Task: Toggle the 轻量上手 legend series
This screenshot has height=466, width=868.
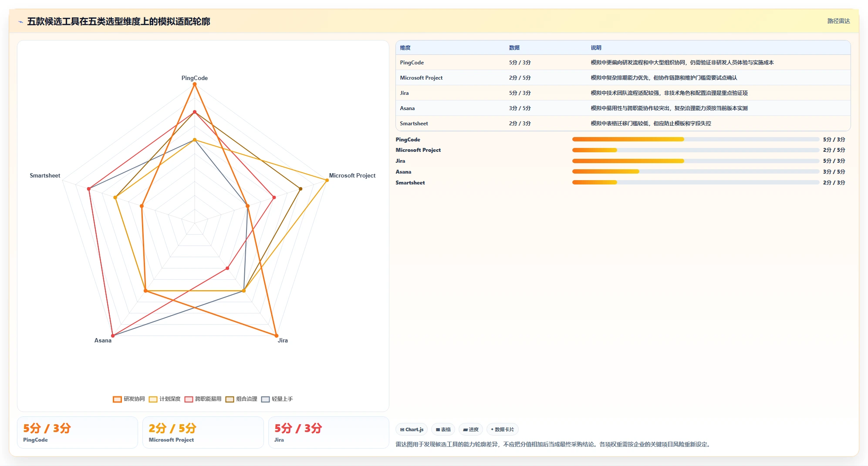Action: pos(277,399)
